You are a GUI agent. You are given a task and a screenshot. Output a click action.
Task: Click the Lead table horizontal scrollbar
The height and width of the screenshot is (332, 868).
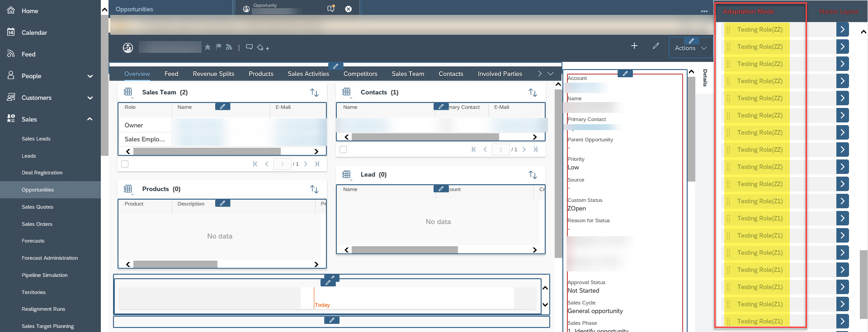pos(405,250)
